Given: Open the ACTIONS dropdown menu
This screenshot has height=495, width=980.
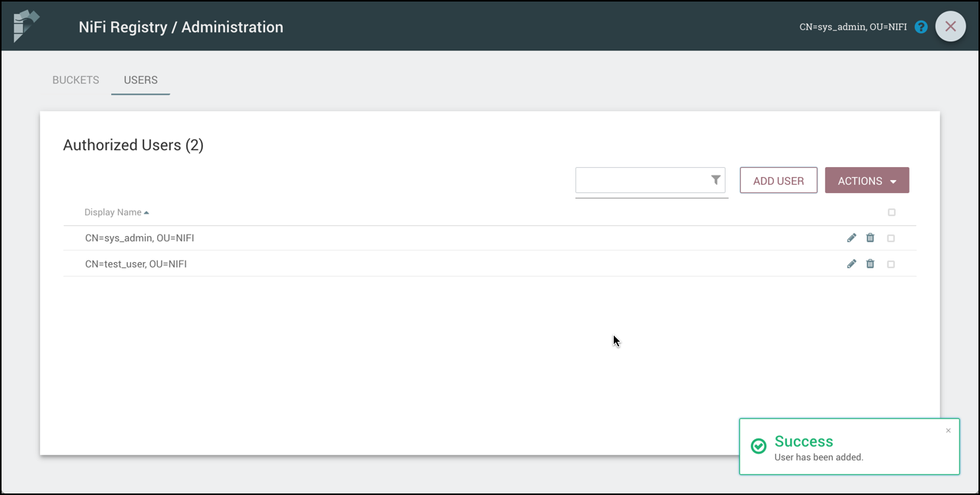Looking at the screenshot, I should (867, 180).
